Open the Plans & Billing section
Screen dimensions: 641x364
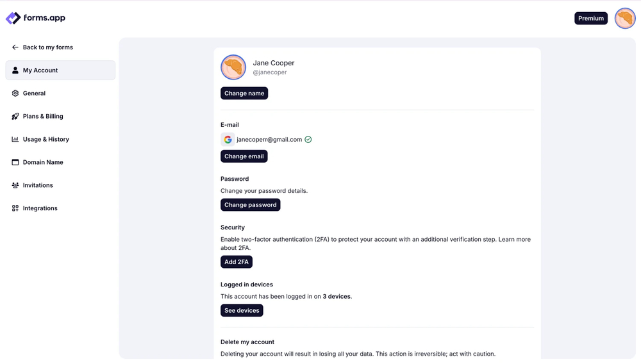coord(43,117)
